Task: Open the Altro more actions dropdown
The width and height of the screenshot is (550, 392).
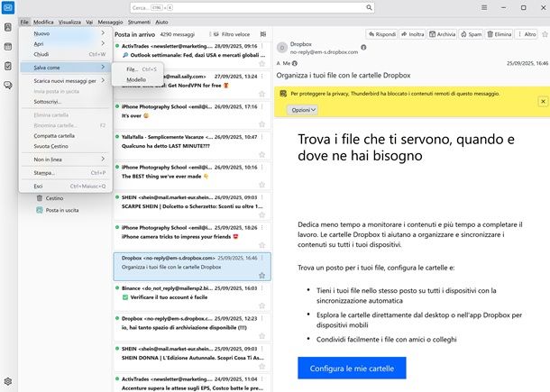Action: (527, 34)
